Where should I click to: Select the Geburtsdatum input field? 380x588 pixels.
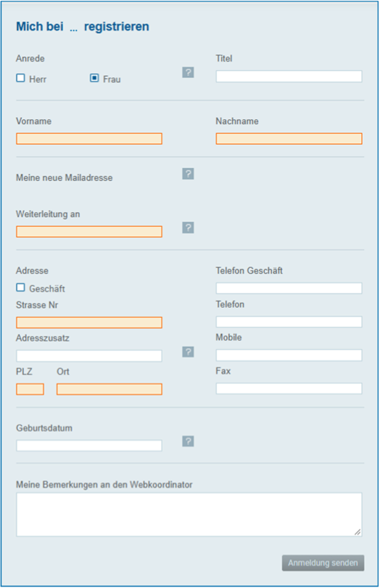89,445
